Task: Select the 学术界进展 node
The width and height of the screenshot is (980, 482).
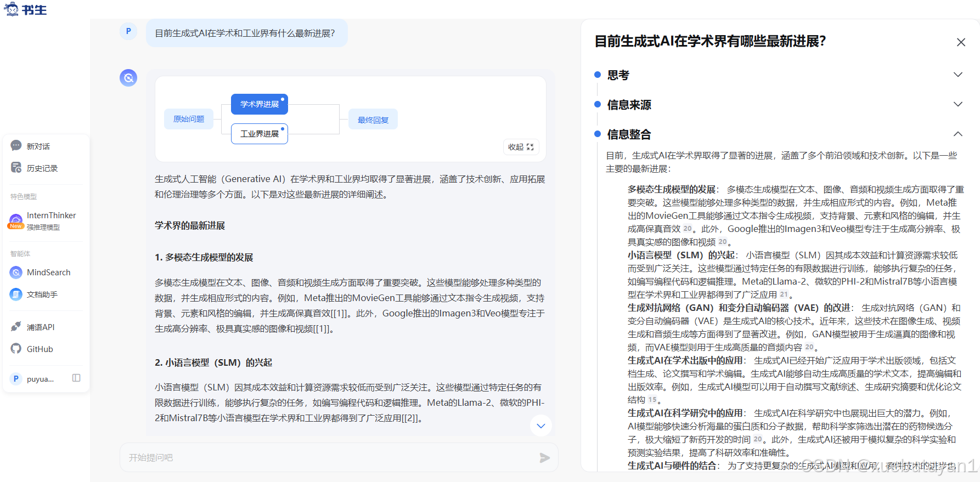Action: [260, 104]
